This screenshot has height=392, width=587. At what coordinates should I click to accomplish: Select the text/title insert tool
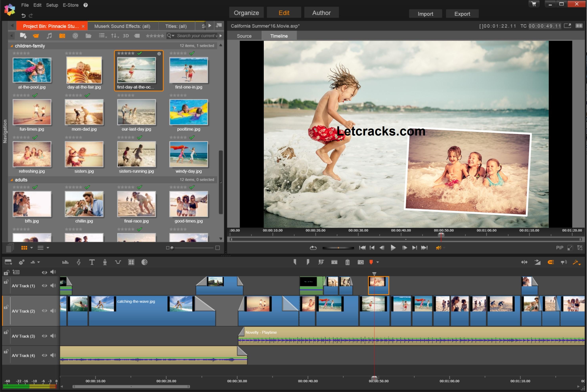92,262
